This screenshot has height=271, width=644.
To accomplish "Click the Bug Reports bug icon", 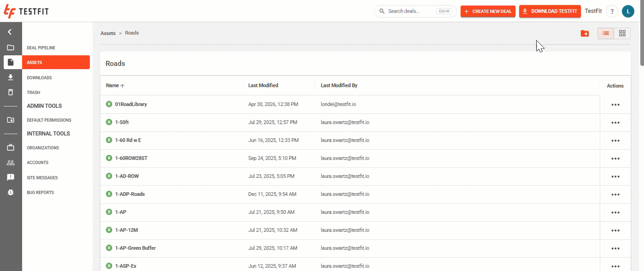I will (11, 192).
